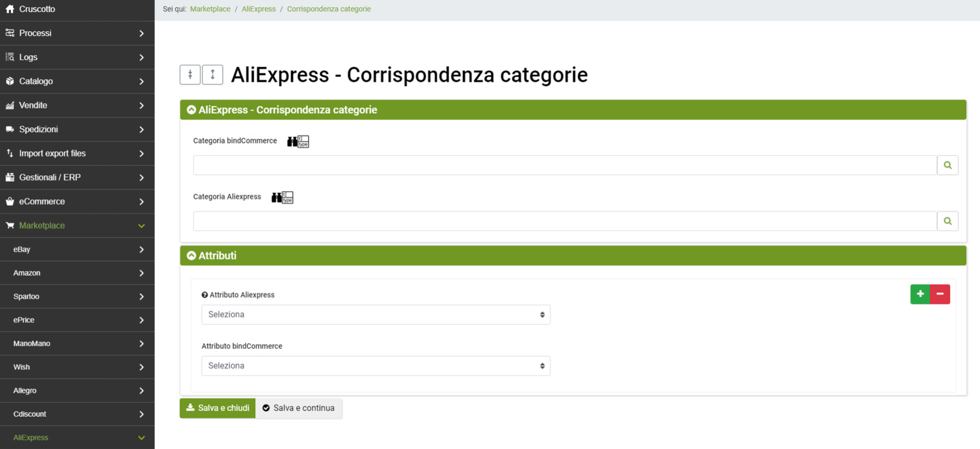The width and height of the screenshot is (980, 449).
Task: Click the Marketplace cart icon
Action: (x=10, y=225)
